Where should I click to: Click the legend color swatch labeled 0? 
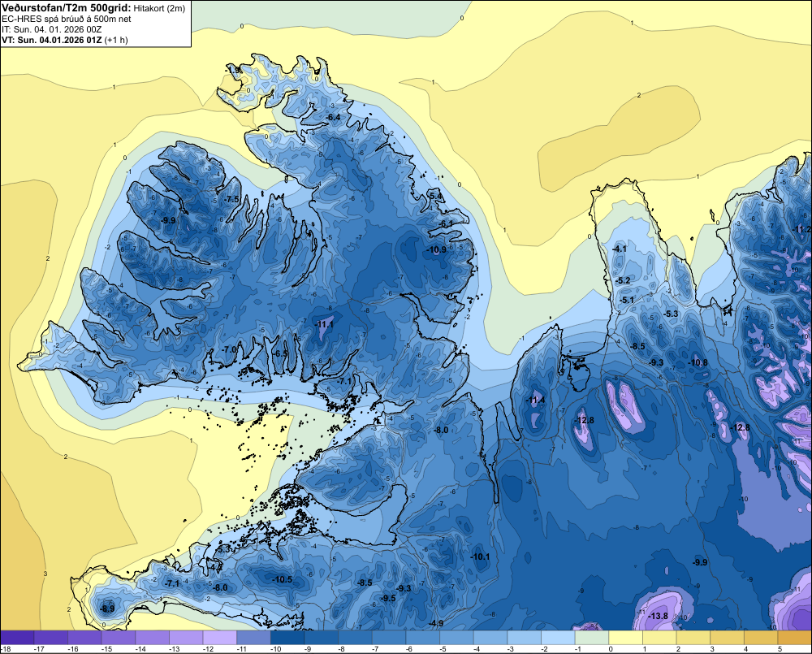point(624,638)
